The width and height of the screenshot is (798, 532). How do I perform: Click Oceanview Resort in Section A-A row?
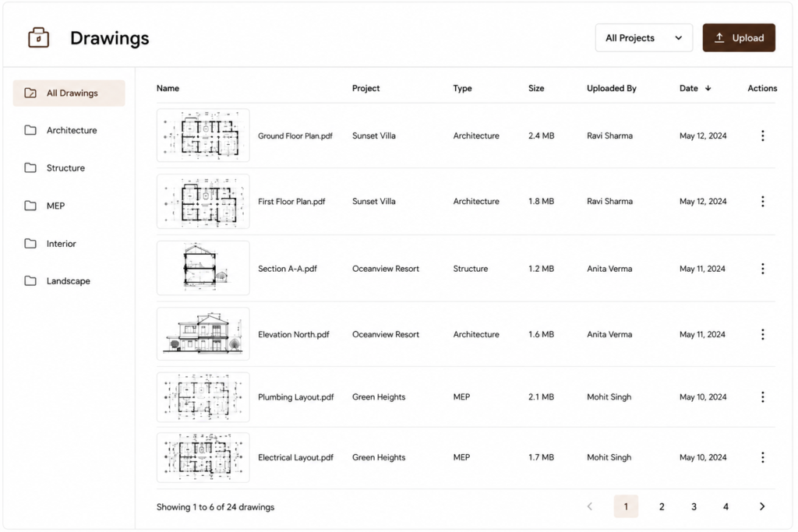[x=386, y=269]
